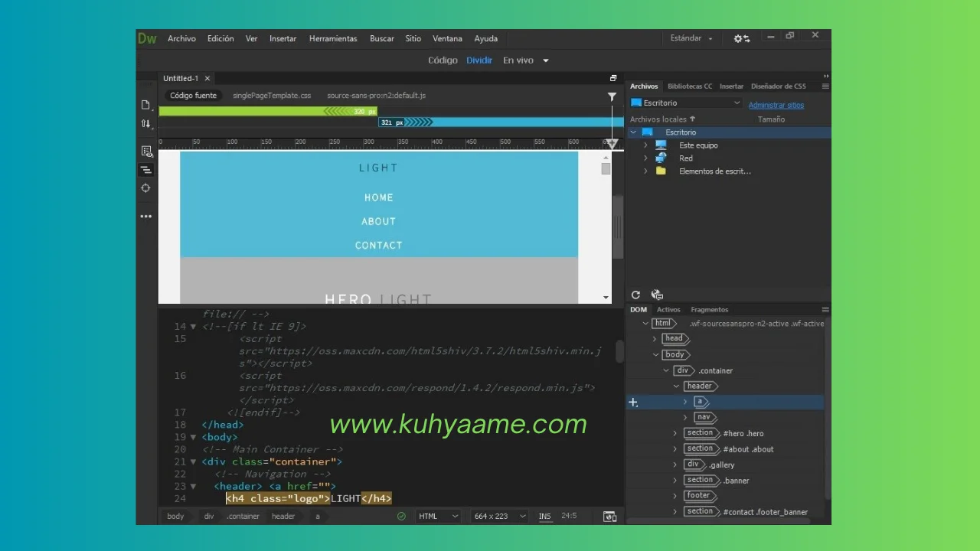Open the Escritorio site dropdown

(x=686, y=103)
